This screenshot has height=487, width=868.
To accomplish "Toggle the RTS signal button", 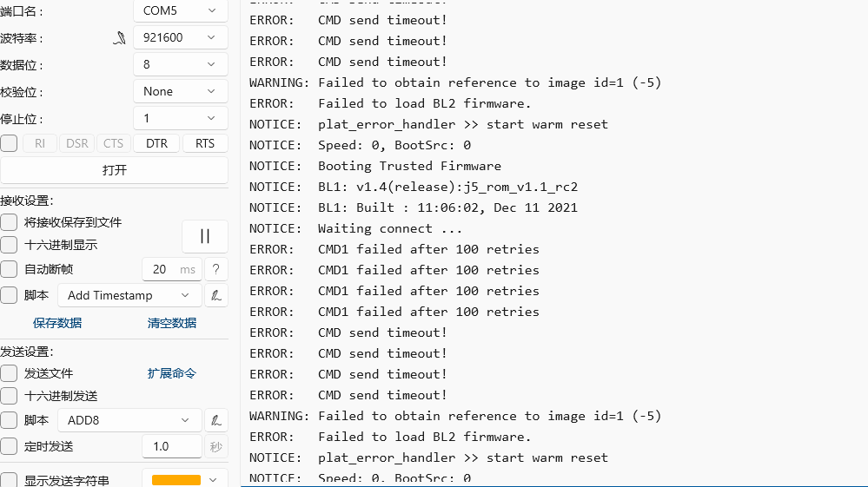I will 205,143.
